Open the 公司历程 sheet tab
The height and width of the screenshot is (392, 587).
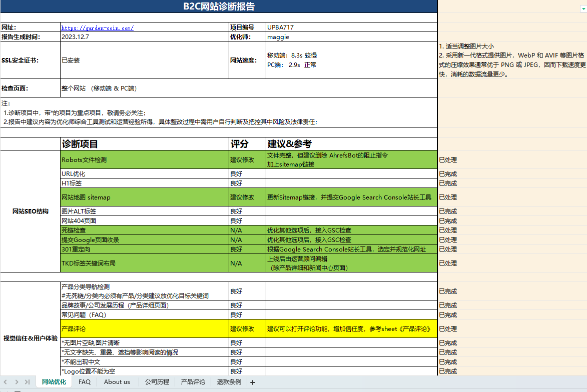click(x=157, y=382)
